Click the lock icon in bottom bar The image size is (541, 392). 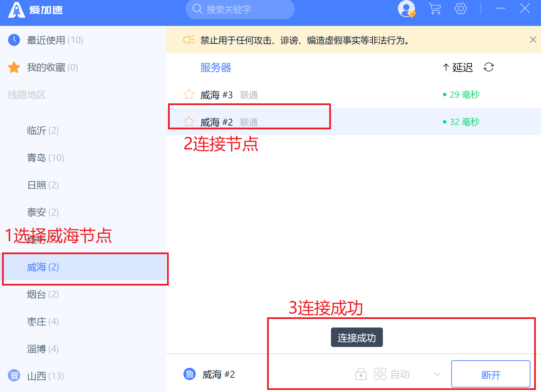pos(361,374)
